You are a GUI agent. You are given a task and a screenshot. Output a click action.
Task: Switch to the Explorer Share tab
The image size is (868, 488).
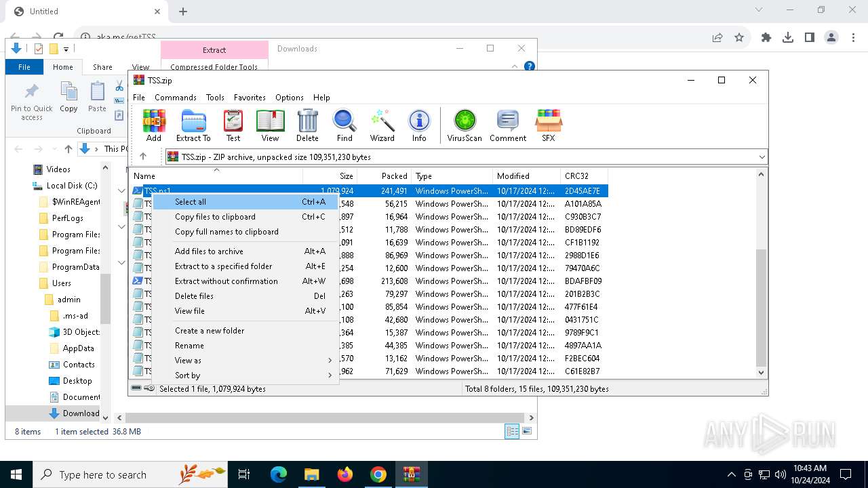(102, 67)
